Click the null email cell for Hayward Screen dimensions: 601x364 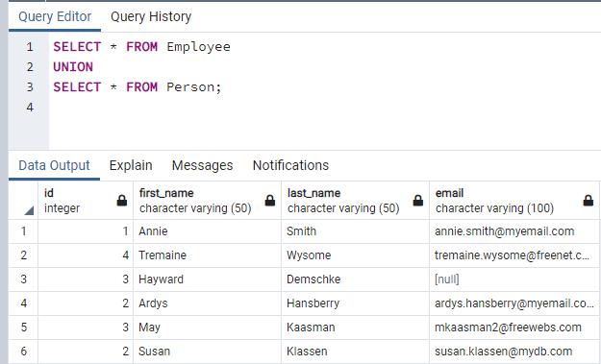click(x=513, y=279)
